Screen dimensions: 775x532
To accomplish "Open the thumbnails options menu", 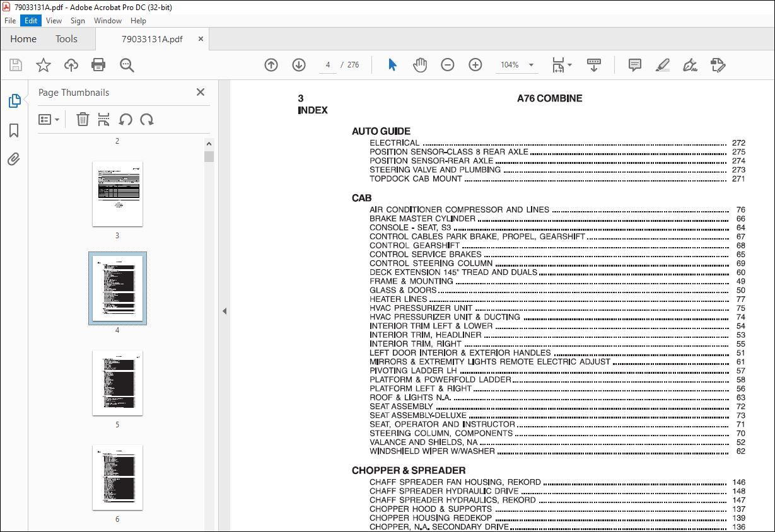I will [x=49, y=119].
